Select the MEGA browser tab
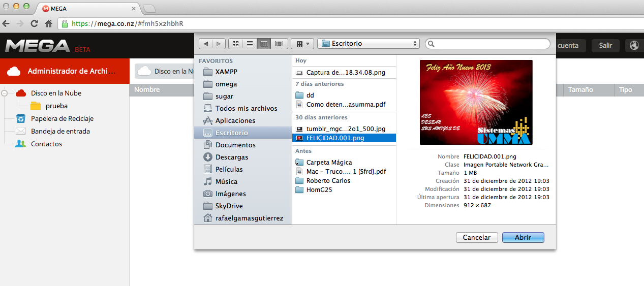 tap(86, 9)
